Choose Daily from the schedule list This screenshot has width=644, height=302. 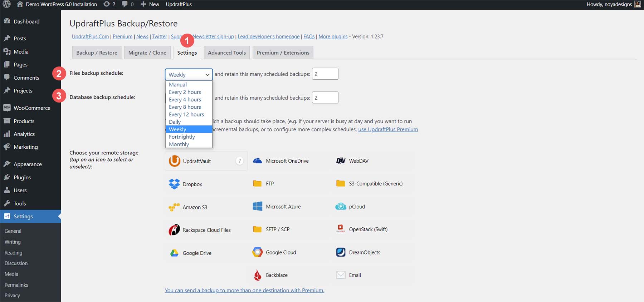[175, 122]
